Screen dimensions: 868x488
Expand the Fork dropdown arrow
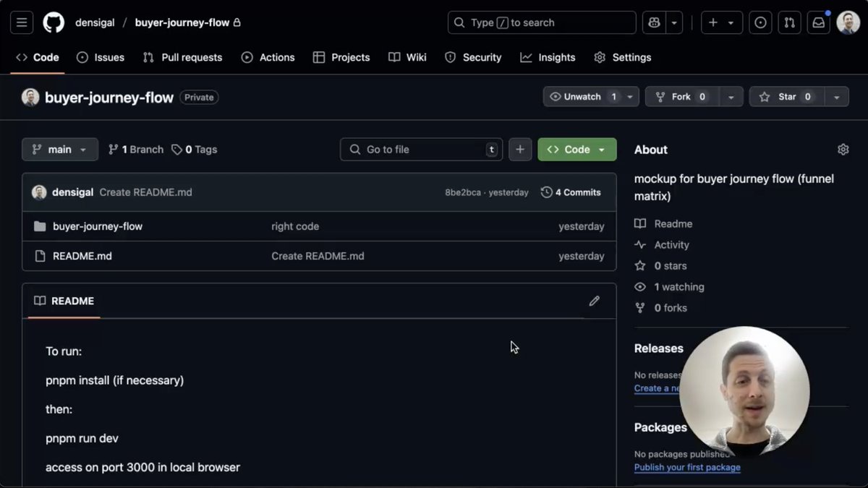[731, 97]
